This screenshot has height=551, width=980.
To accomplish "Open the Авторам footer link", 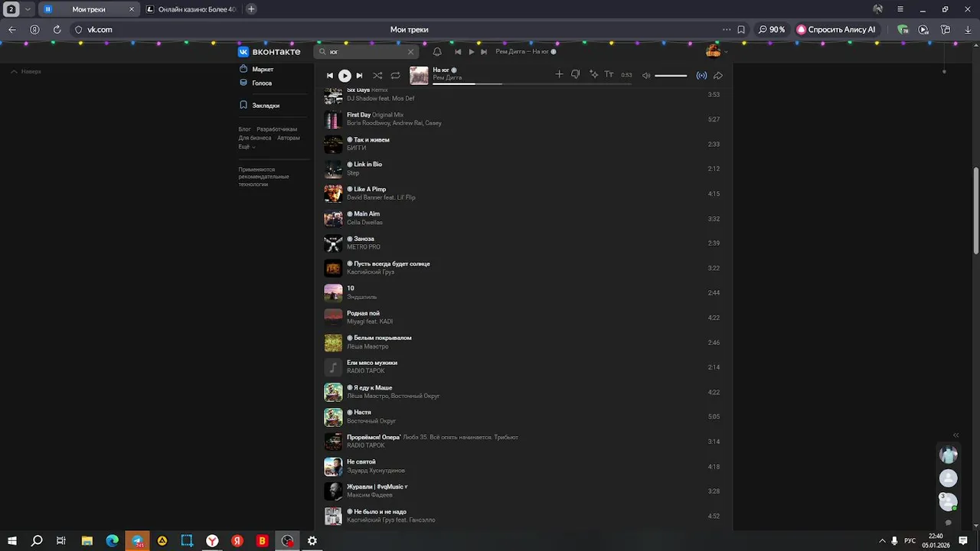I will (x=289, y=138).
